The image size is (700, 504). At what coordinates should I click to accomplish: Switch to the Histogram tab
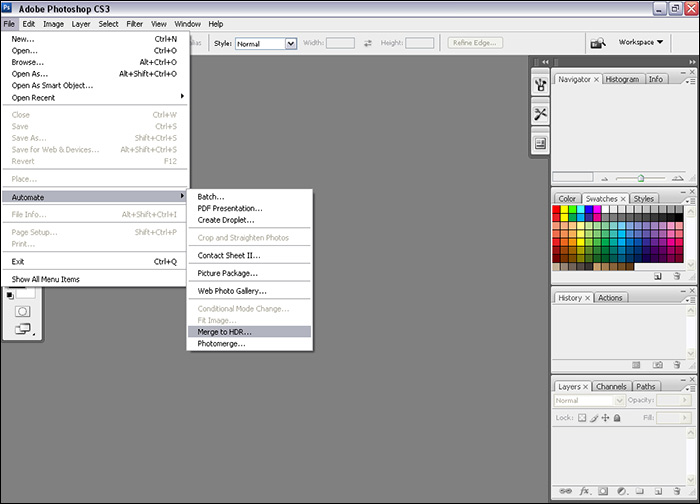(x=622, y=79)
